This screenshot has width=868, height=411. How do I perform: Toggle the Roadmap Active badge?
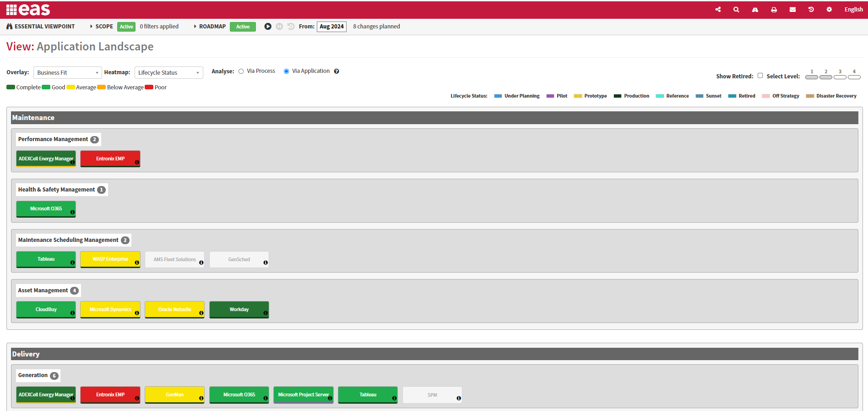point(243,27)
